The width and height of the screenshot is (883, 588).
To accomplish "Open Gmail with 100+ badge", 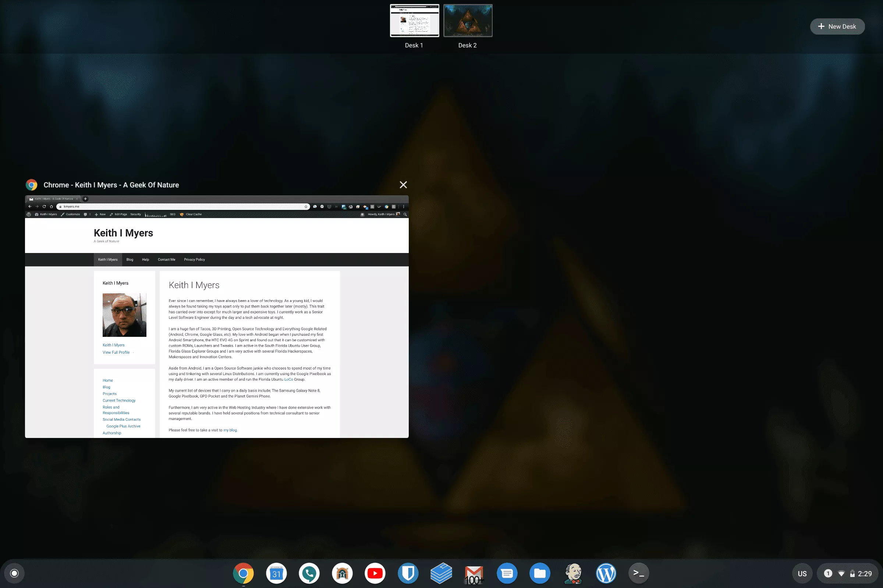I will pos(474,574).
